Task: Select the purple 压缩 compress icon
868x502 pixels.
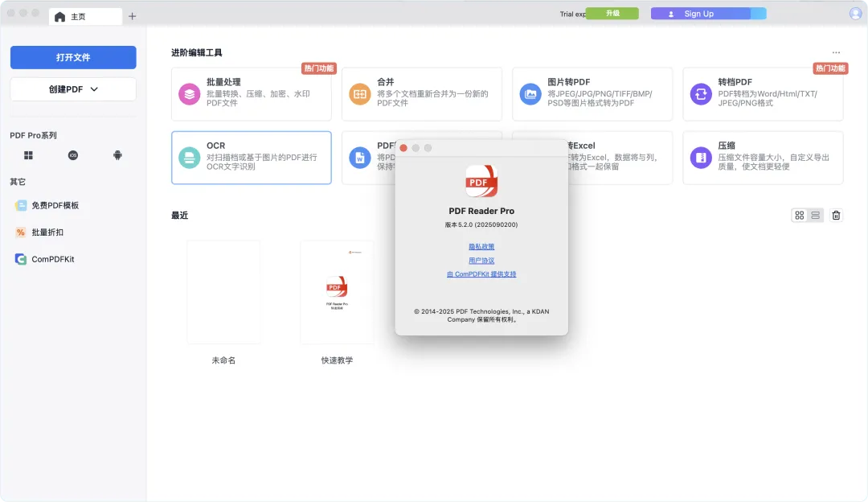Action: [x=701, y=158]
